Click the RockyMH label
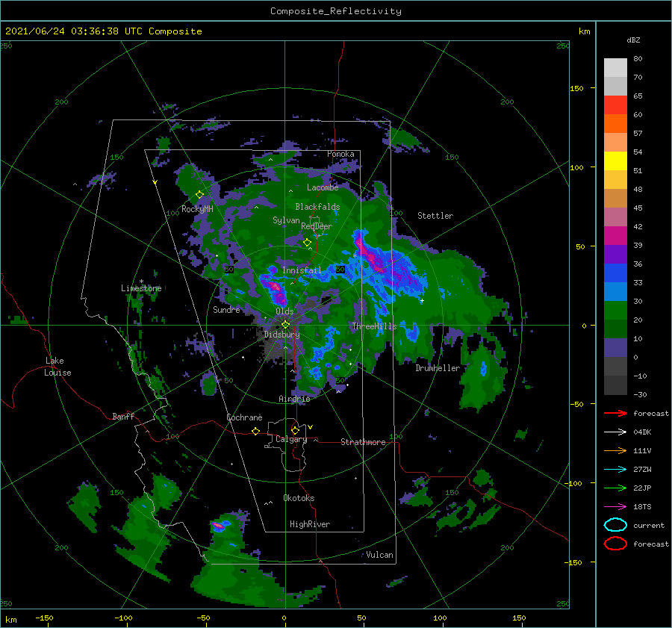 (x=197, y=209)
